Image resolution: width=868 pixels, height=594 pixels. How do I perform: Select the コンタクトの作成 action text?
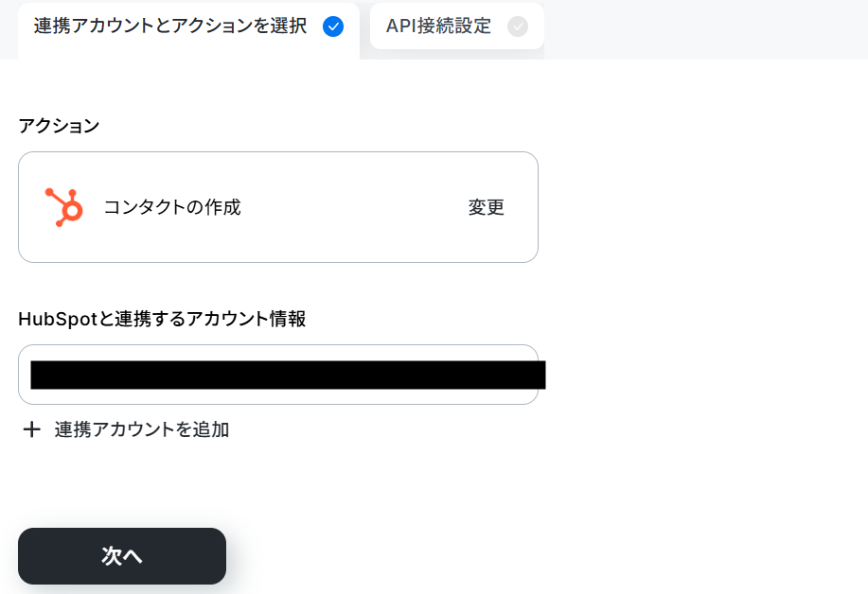click(172, 207)
